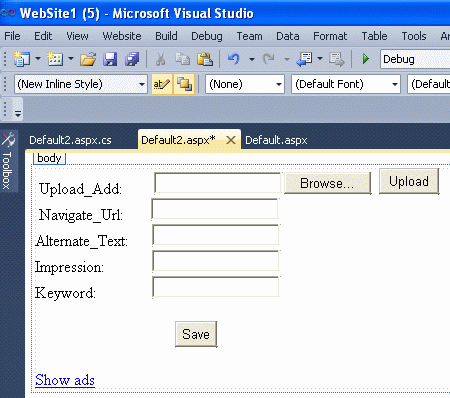Close the Default2.aspx* tab
450x398 pixels.
[x=231, y=140]
